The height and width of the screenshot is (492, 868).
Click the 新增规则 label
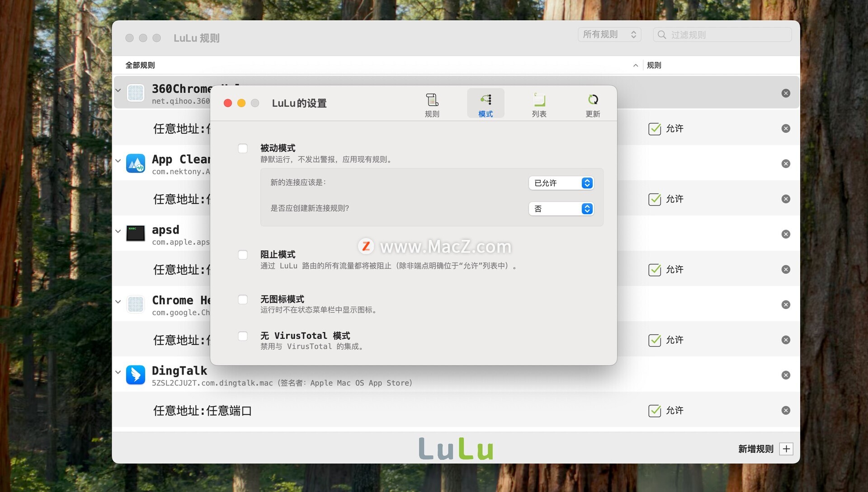[x=755, y=449]
